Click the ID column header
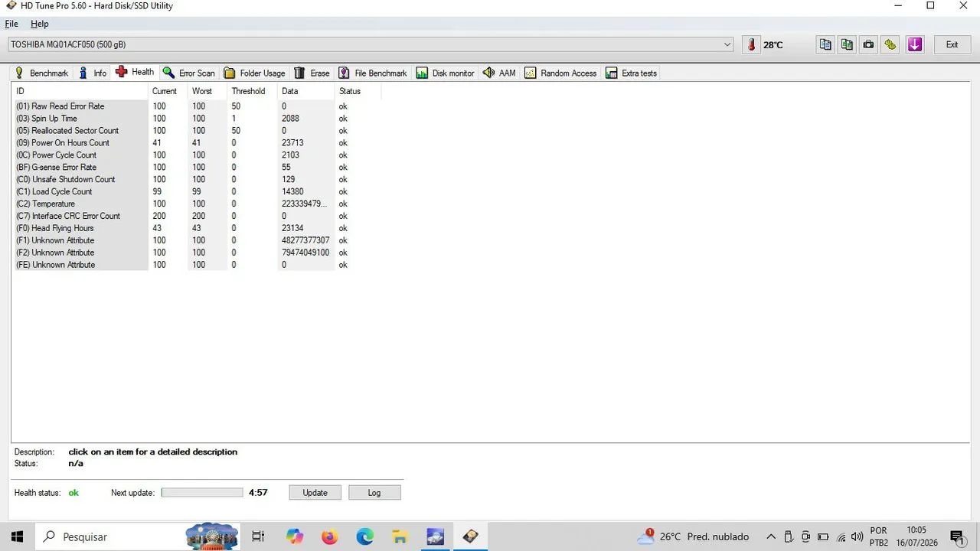980x551 pixels. pos(80,91)
